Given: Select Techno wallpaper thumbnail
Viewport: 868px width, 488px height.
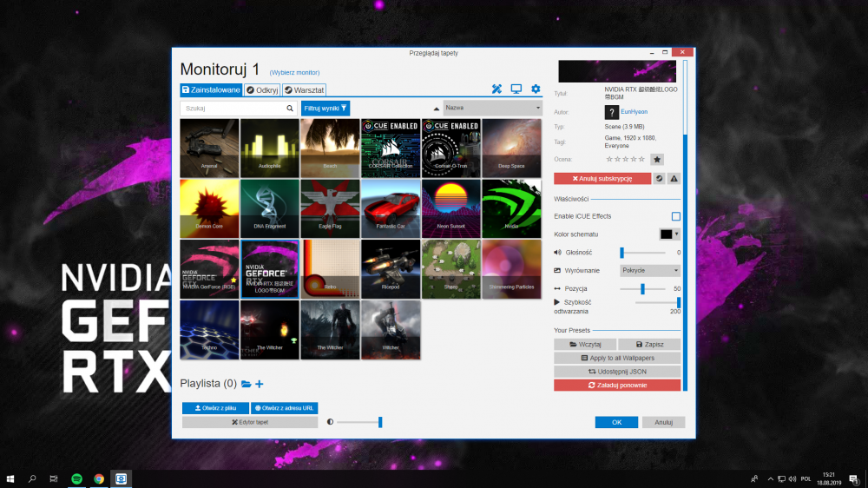Looking at the screenshot, I should [x=209, y=330].
